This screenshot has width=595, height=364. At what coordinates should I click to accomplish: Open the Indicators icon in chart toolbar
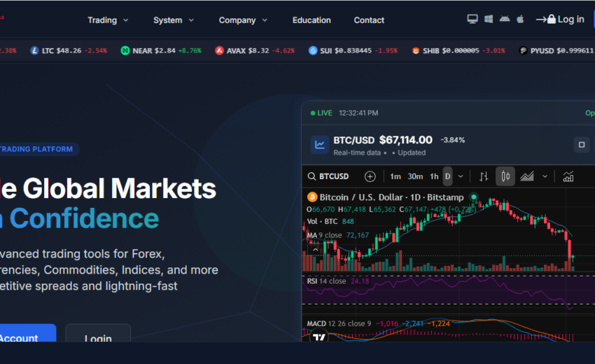[568, 176]
